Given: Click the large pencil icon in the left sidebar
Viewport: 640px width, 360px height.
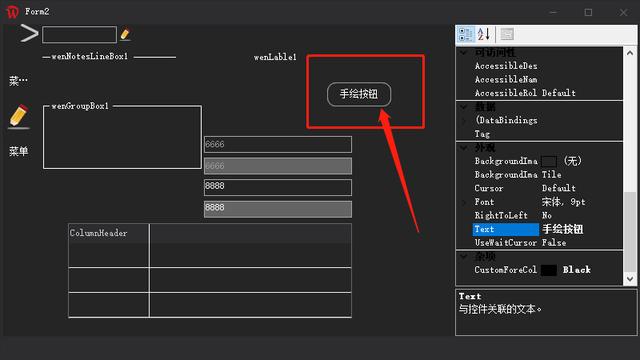Looking at the screenshot, I should 18,116.
